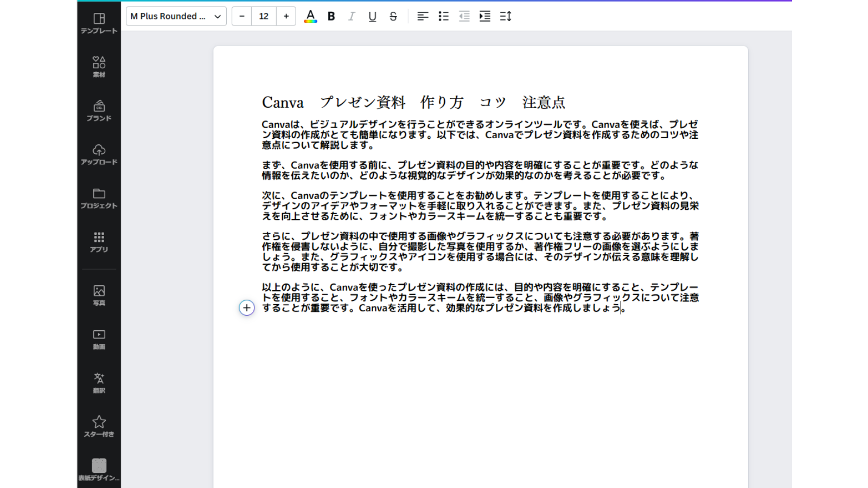The image size is (868, 488).
Task: Click the paragraph starting 'まず、Canvaを使用する前に'
Action: coord(480,170)
